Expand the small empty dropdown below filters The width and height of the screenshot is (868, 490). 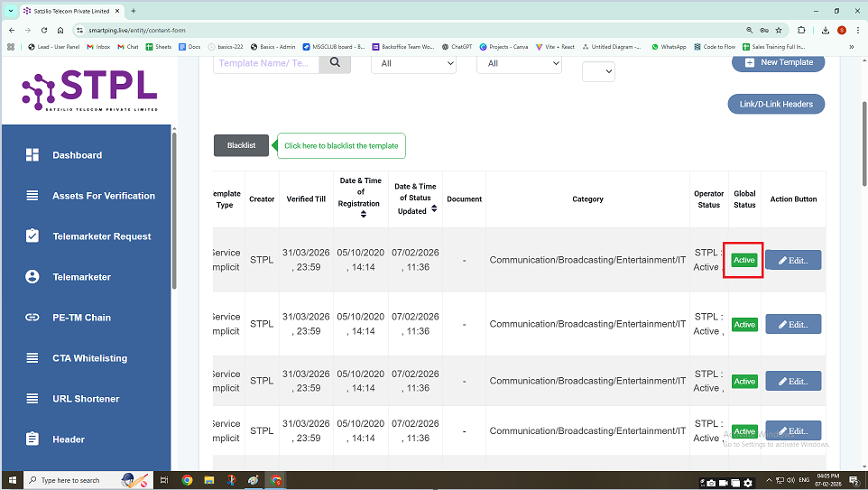(598, 72)
